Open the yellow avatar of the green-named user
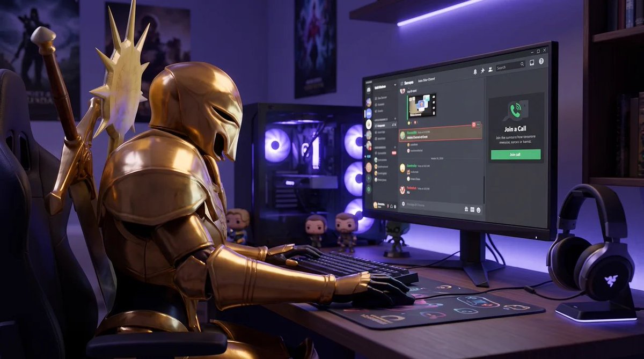Image resolution: width=644 pixels, height=359 pixels. pos(402,168)
